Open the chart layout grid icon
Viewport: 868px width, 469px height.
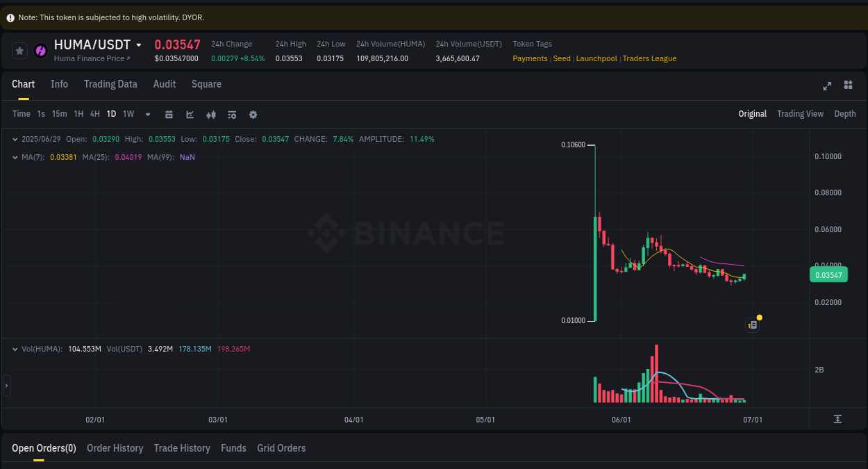tap(848, 85)
